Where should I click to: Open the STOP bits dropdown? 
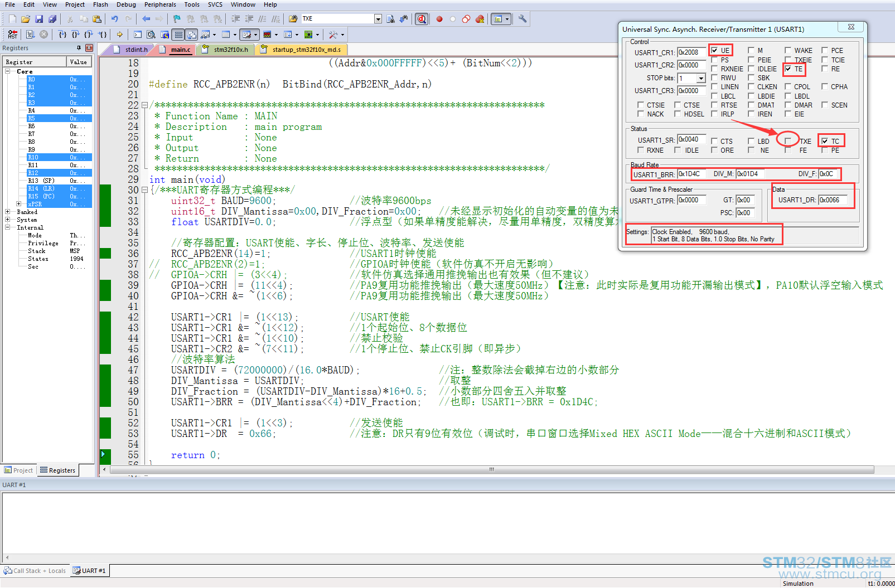click(701, 79)
